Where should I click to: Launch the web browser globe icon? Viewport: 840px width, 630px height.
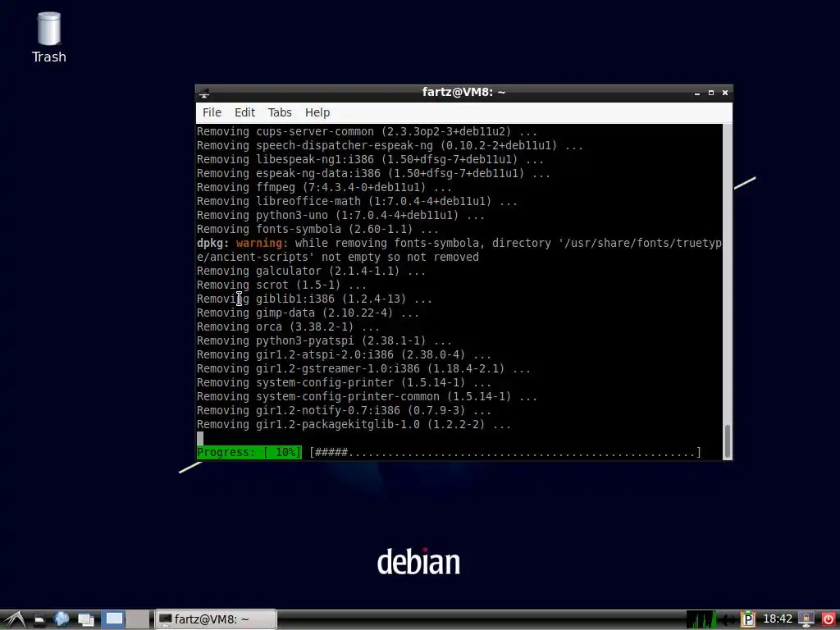(61, 619)
